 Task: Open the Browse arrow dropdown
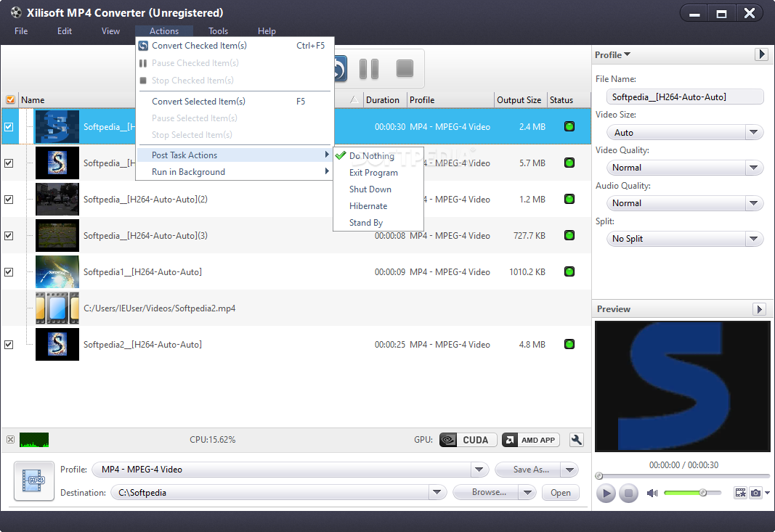(x=527, y=493)
